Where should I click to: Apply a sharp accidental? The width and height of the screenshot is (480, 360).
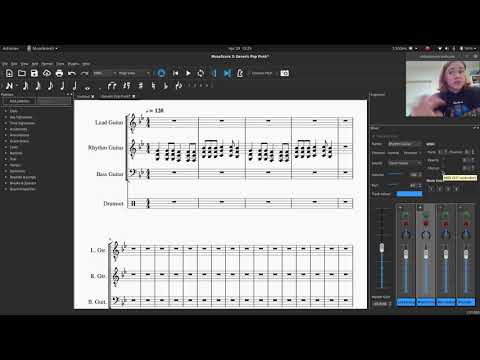(x=141, y=86)
